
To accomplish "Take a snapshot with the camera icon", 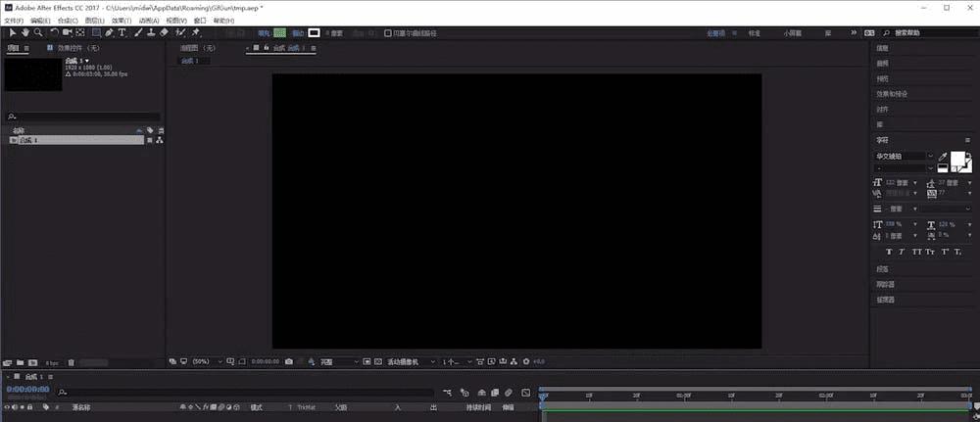I will coord(288,361).
